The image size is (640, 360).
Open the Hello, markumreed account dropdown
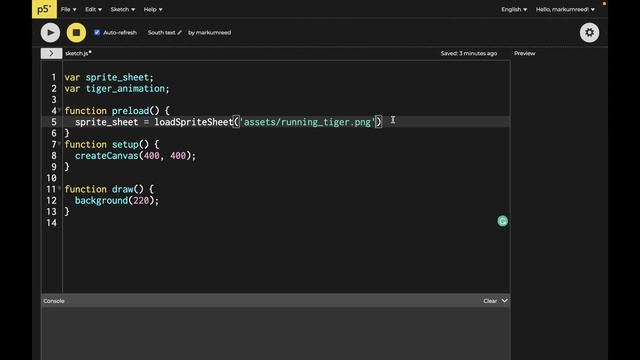[x=565, y=9]
